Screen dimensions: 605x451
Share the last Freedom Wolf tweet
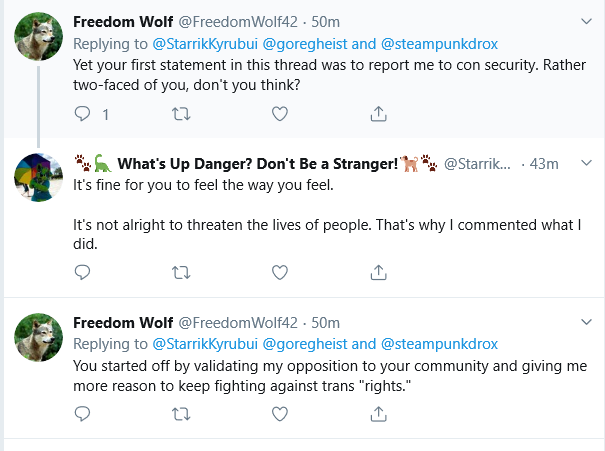click(379, 414)
